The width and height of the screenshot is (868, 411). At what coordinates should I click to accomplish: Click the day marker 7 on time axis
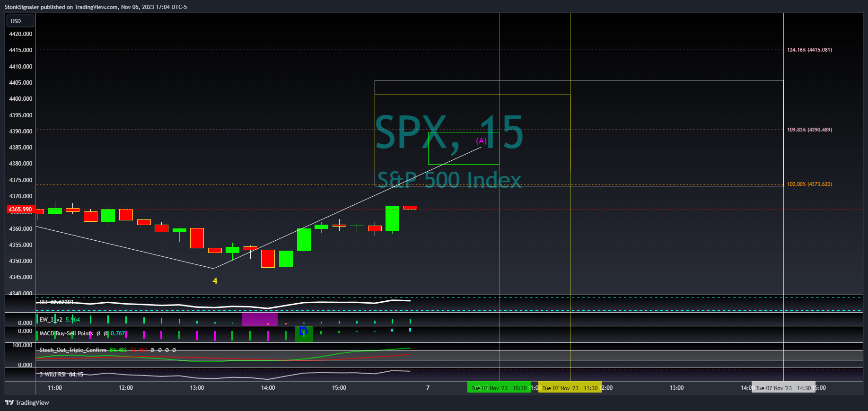point(428,388)
